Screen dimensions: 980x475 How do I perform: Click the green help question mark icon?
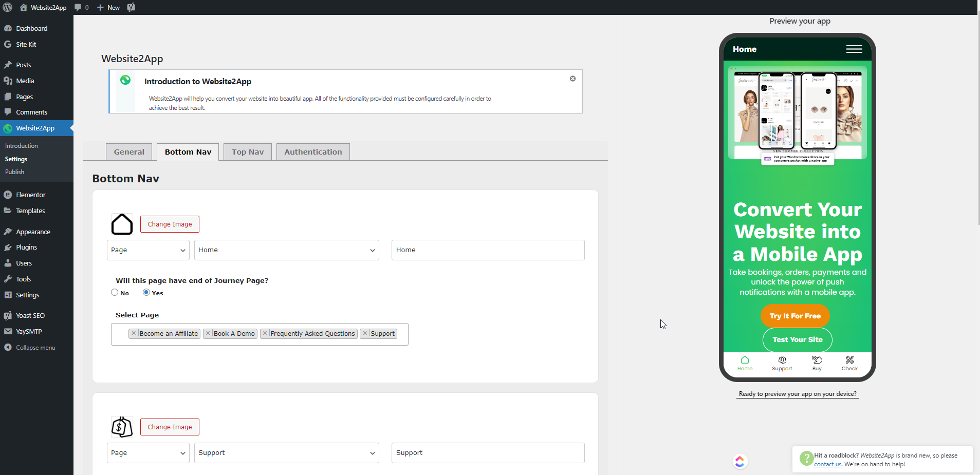806,458
